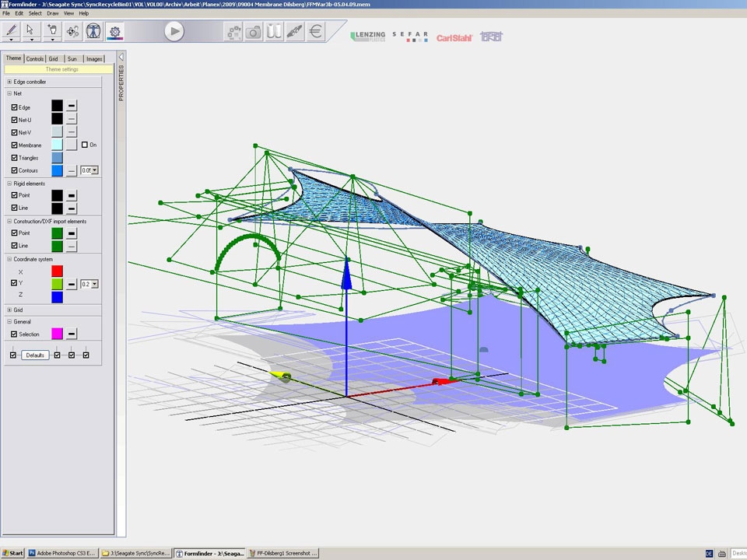Screen dimensions: 747x560
Task: Click the Vitruvian man icon
Action: pyautogui.click(x=93, y=31)
